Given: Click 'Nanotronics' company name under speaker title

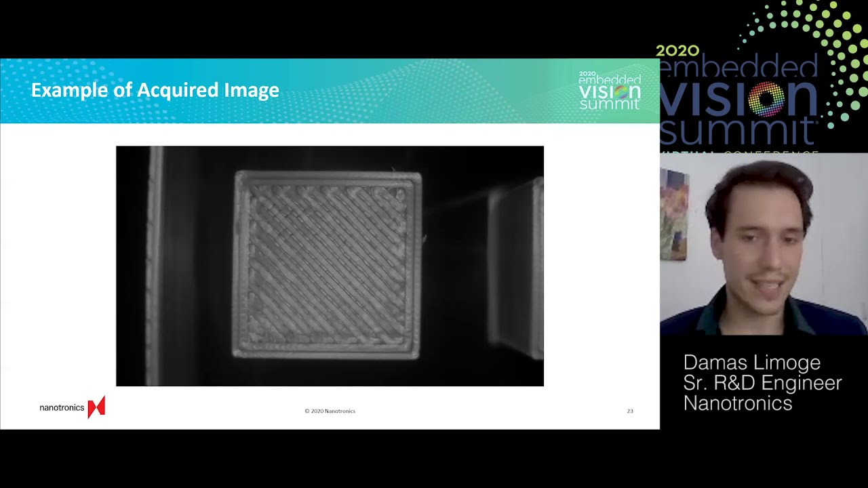Looking at the screenshot, I should coord(737,403).
